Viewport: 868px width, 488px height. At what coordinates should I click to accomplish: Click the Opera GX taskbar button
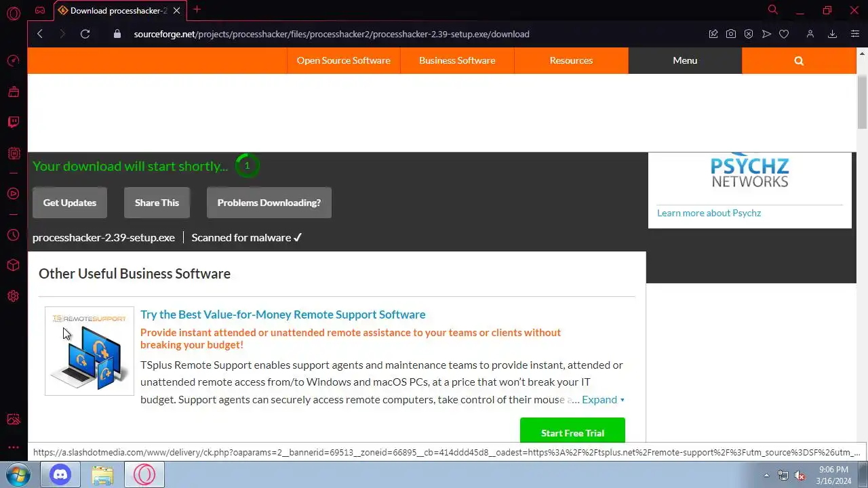[x=144, y=474]
